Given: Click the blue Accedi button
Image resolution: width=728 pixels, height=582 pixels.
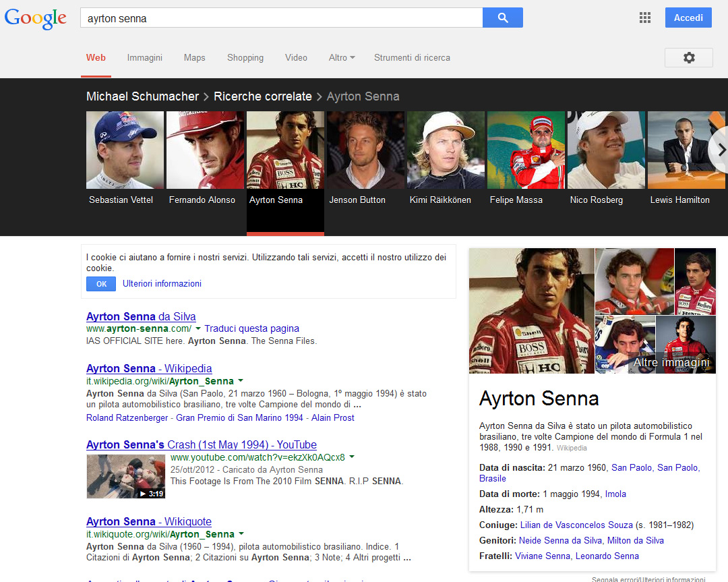Looking at the screenshot, I should (x=688, y=18).
